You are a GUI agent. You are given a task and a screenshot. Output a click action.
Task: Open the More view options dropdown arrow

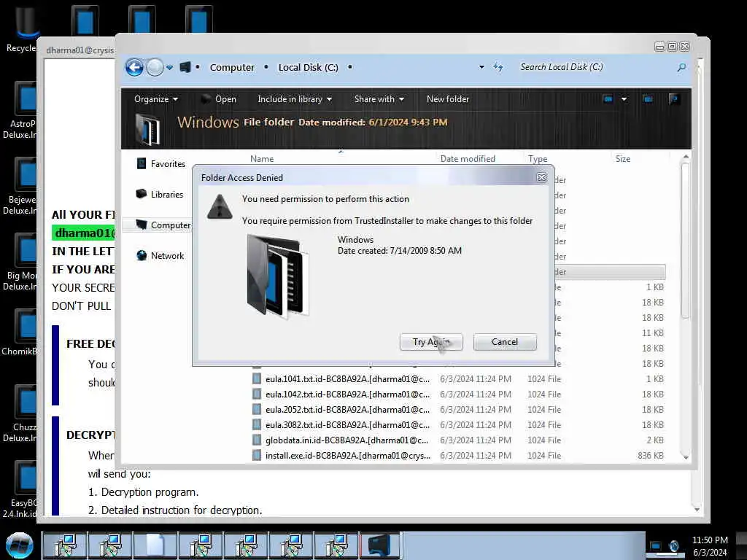624,99
